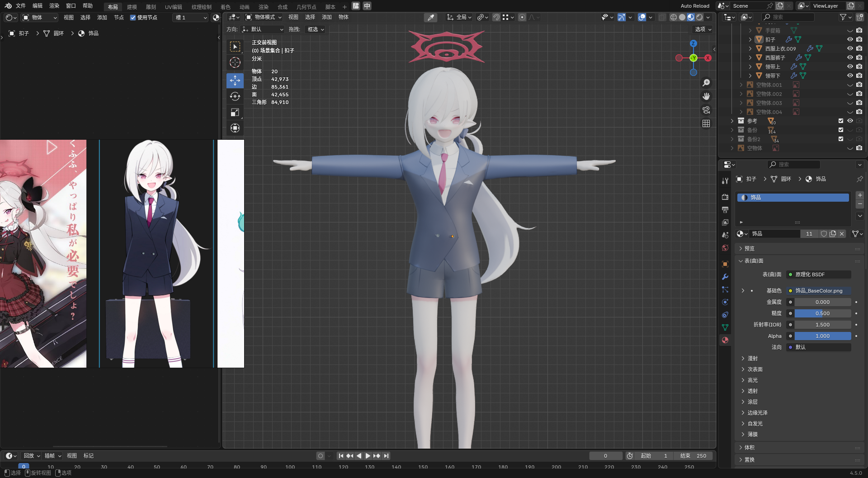
Task: Select the Move tool in viewport toolbar
Action: pos(235,80)
